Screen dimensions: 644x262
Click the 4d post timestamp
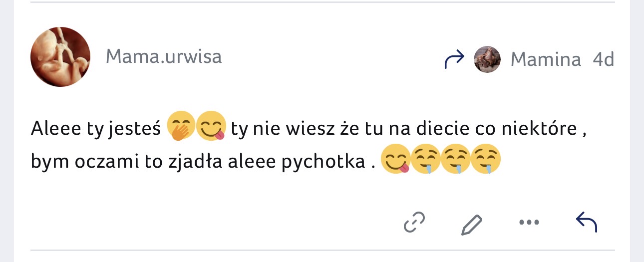coord(604,60)
